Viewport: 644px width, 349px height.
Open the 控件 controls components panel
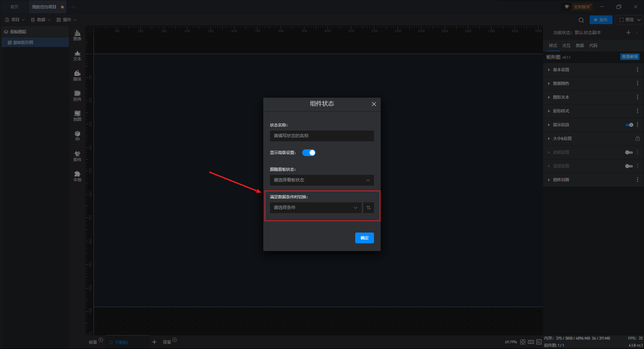[77, 96]
